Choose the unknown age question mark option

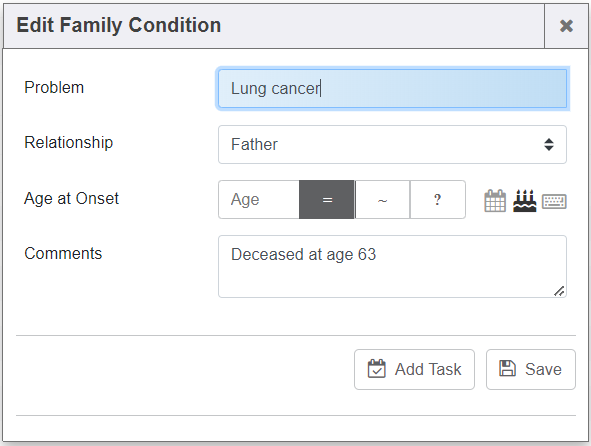click(438, 199)
